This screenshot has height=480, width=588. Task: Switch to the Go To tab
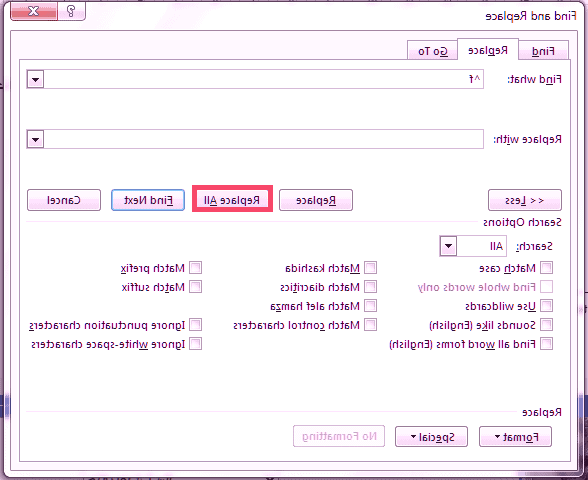click(432, 51)
